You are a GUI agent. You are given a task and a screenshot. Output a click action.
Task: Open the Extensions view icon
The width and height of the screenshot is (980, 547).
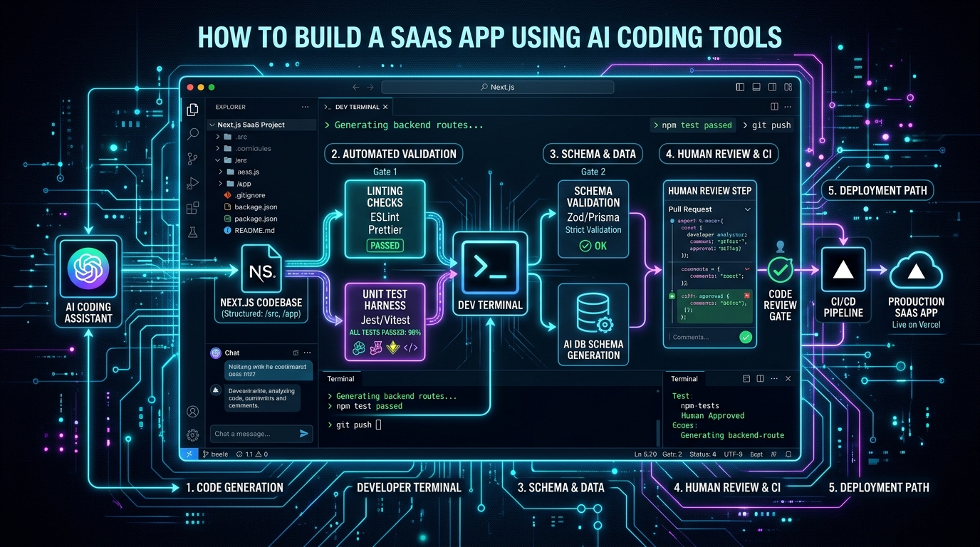(x=192, y=208)
